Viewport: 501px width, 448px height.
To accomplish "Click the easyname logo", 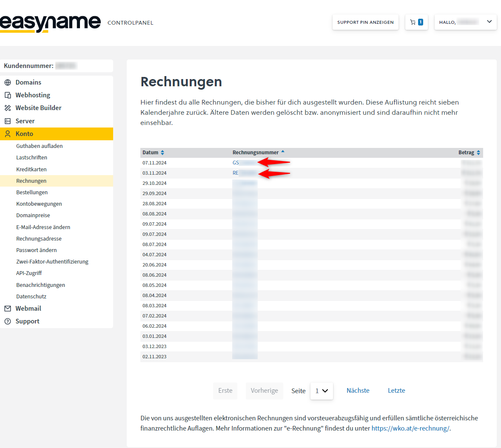I will [50, 23].
